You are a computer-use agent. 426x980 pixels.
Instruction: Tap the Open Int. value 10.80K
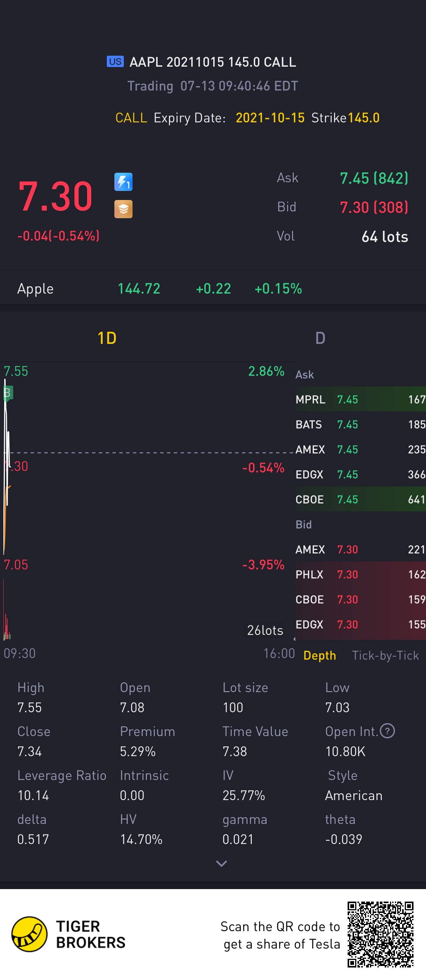345,751
